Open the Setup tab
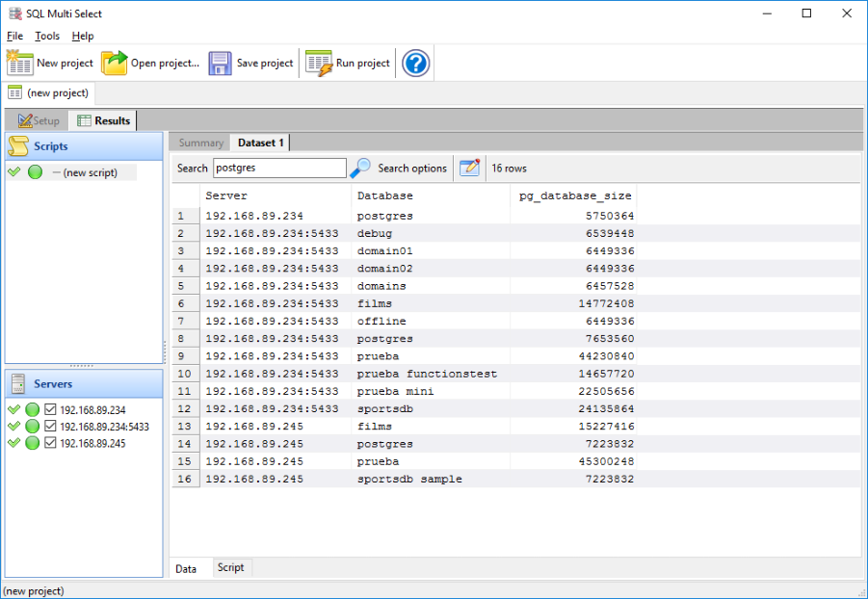The width and height of the screenshot is (868, 599). pyautogui.click(x=39, y=120)
